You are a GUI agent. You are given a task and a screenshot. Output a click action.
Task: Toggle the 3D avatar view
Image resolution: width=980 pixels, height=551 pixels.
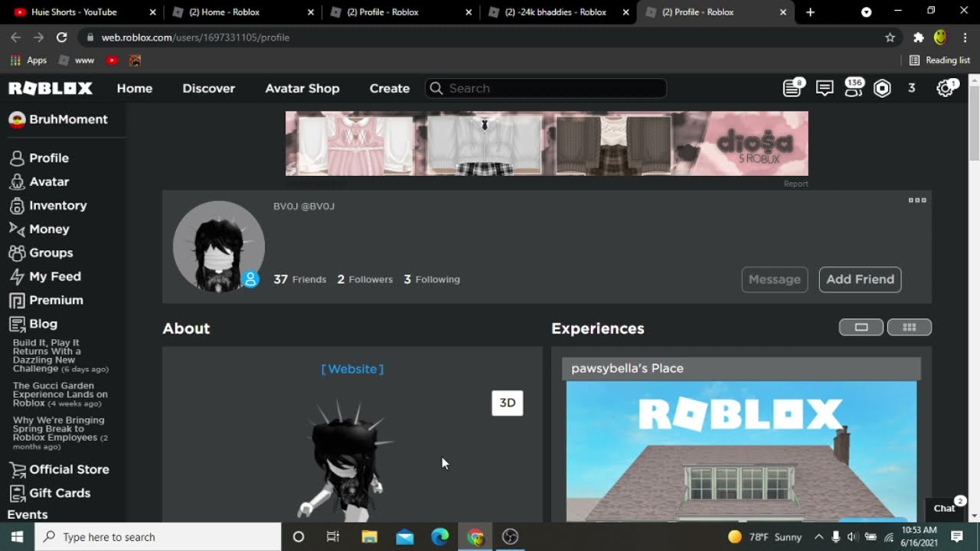tap(507, 403)
